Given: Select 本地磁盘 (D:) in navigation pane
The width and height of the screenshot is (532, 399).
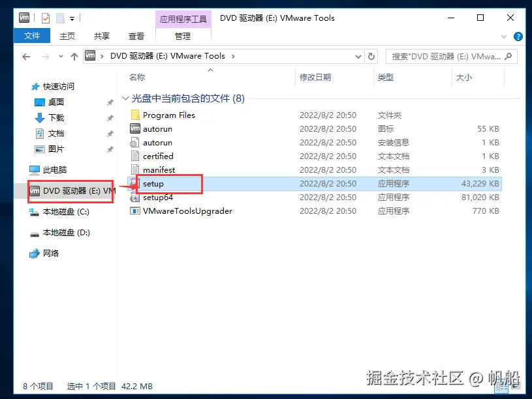Looking at the screenshot, I should click(66, 233).
